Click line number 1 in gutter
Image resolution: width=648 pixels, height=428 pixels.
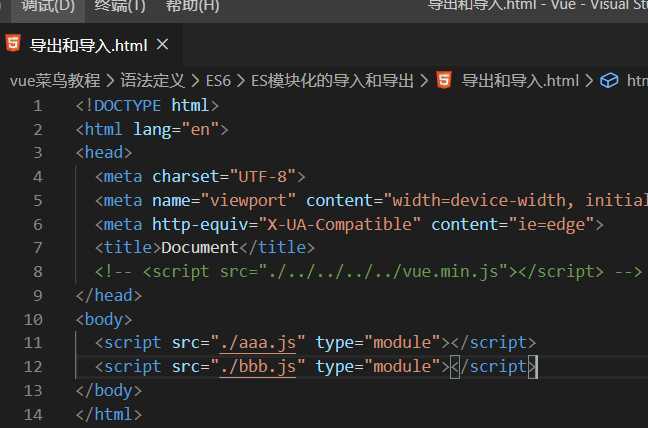[x=38, y=106]
